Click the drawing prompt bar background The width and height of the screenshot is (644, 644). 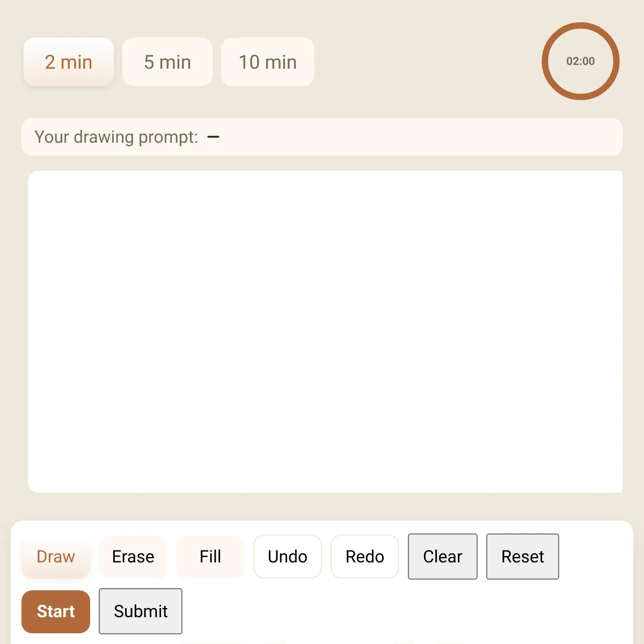(419, 137)
